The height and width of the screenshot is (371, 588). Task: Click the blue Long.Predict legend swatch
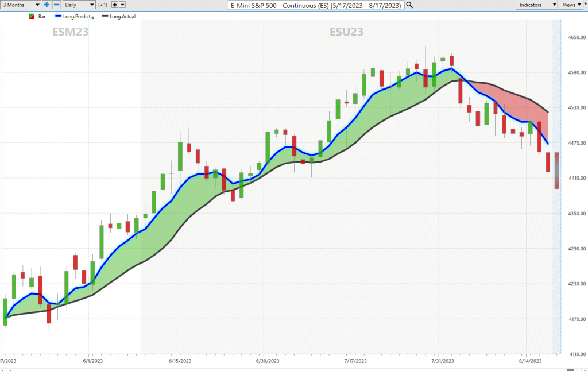click(58, 16)
